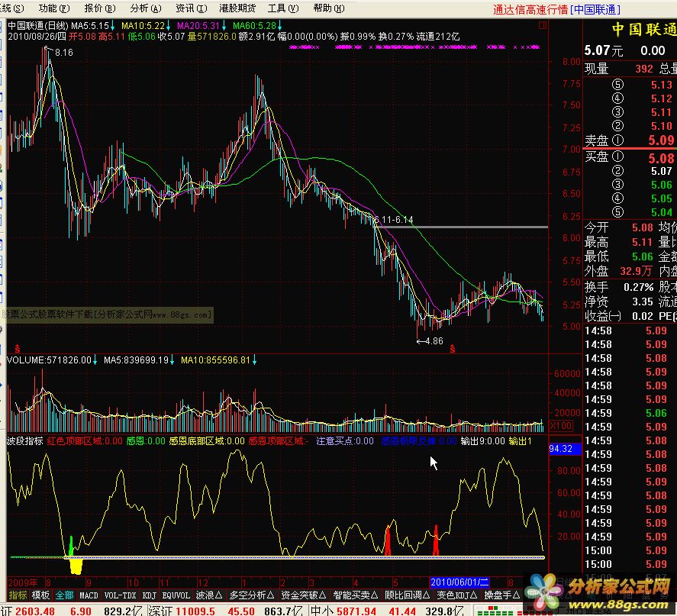
Task: Select the EQUVOL indicator tab
Action: 176,595
